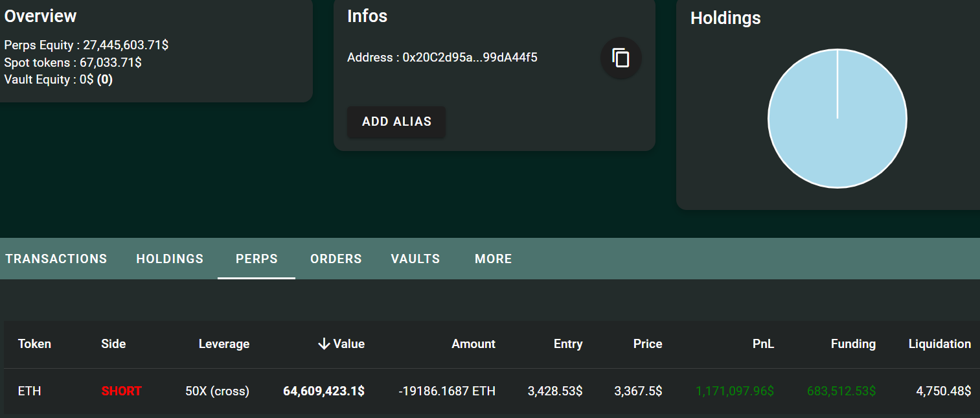Select the PERPS tab

pyautogui.click(x=256, y=259)
